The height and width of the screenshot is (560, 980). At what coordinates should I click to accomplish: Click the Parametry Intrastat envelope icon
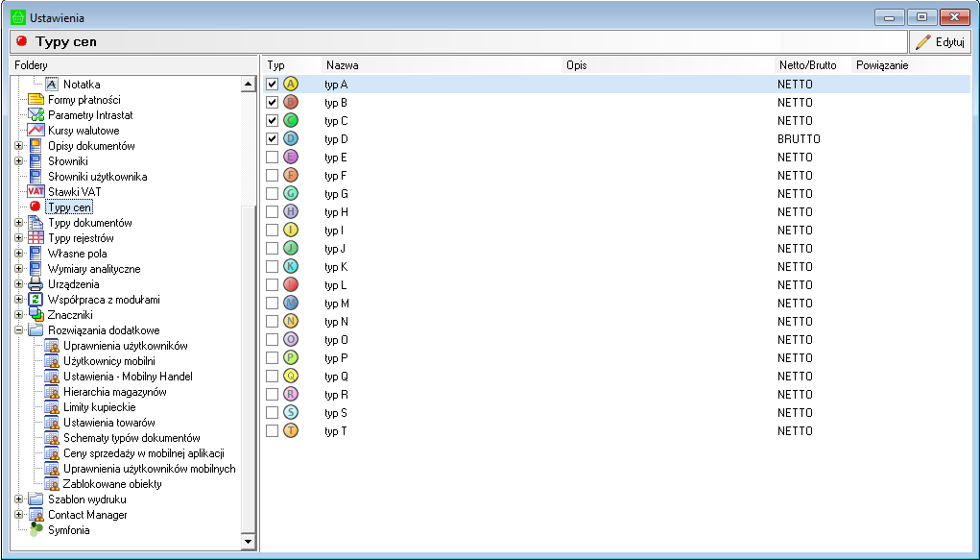pyautogui.click(x=36, y=115)
